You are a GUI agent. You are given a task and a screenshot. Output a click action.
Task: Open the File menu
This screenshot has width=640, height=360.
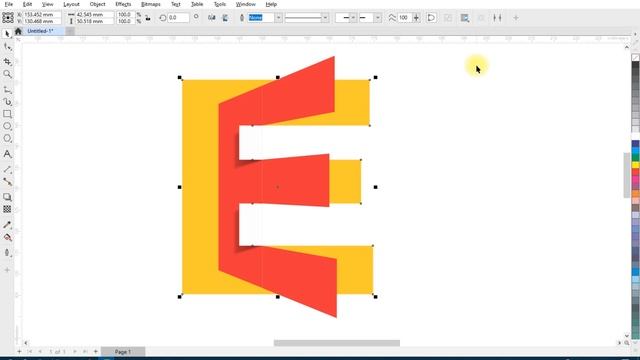pos(8,4)
